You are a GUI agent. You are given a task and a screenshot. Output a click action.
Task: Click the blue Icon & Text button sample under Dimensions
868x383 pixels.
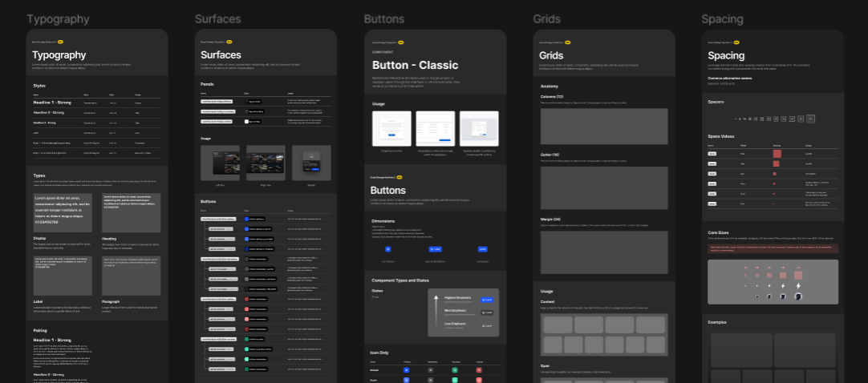[435, 249]
